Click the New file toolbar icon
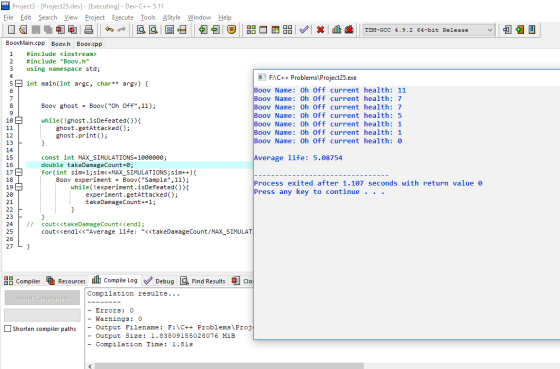Viewport: 560px width, 369px height. pos(11,30)
